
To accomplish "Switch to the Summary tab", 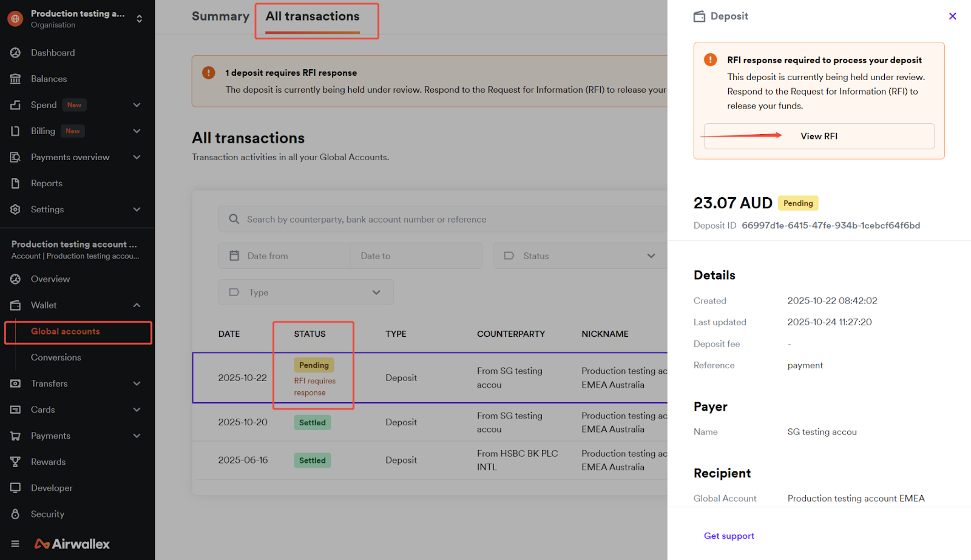I will 220,16.
